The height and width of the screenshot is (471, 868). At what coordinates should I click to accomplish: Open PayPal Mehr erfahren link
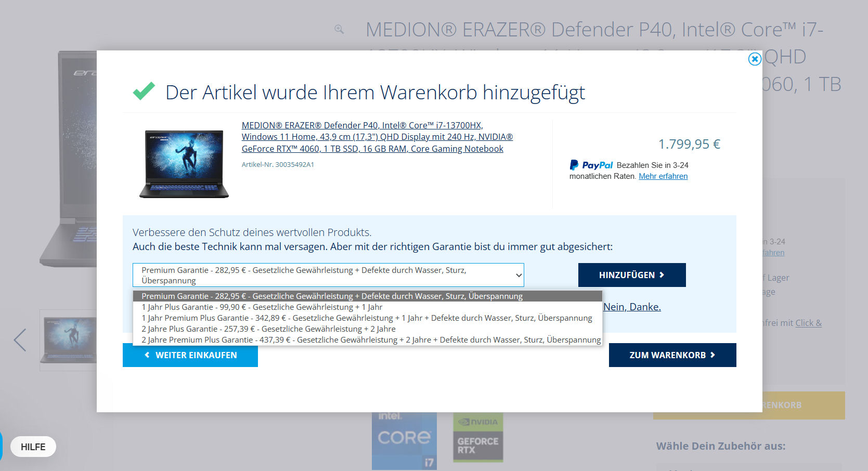pos(663,176)
